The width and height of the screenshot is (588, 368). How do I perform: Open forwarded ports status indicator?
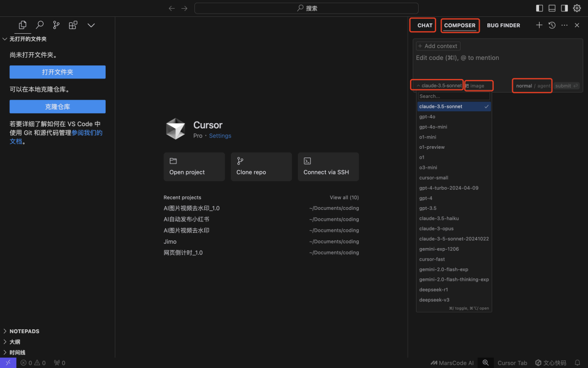[60, 363]
